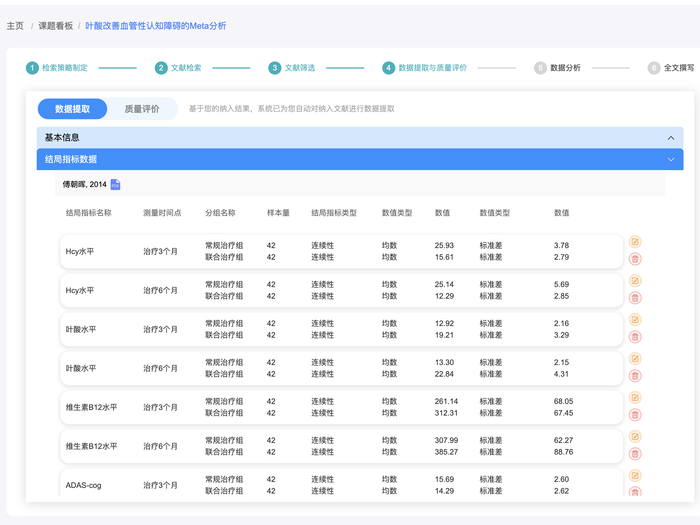Screen dimensions: 700x525
Task: Collapse the 结局指标数据 section chevron
Action: click(671, 159)
